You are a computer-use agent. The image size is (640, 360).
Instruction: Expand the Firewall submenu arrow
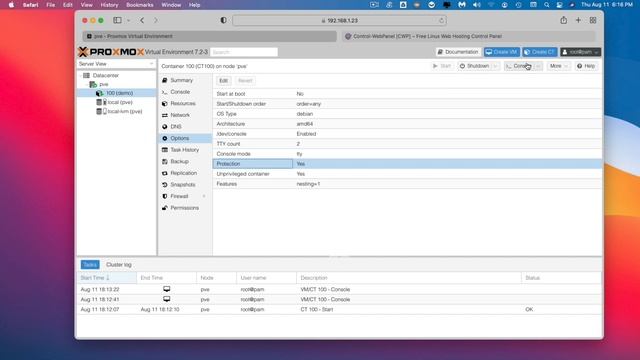[204, 196]
